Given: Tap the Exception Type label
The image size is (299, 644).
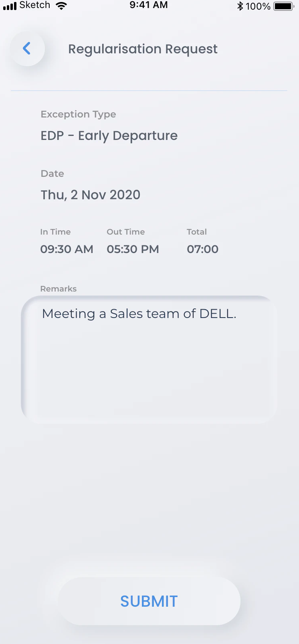Looking at the screenshot, I should (x=78, y=114).
